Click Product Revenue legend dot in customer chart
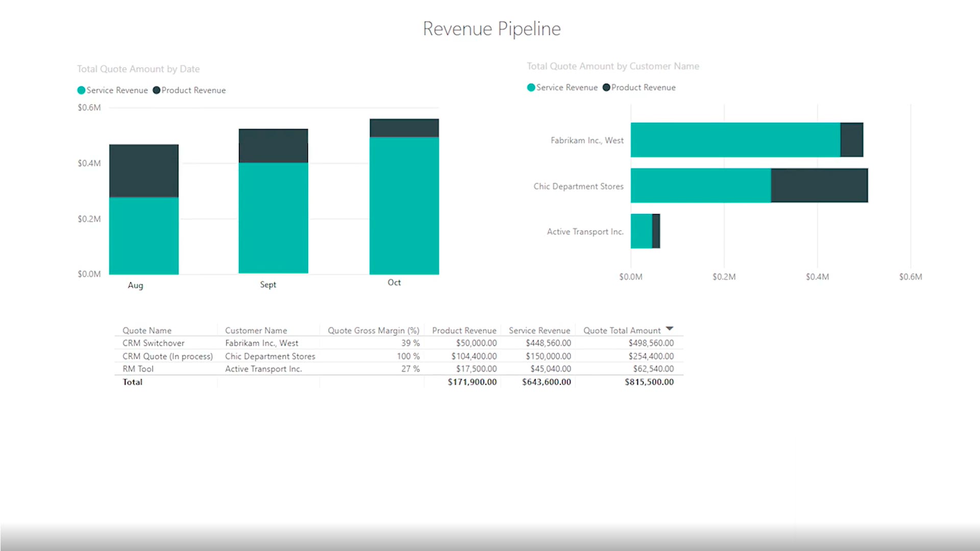The width and height of the screenshot is (980, 551). [606, 88]
